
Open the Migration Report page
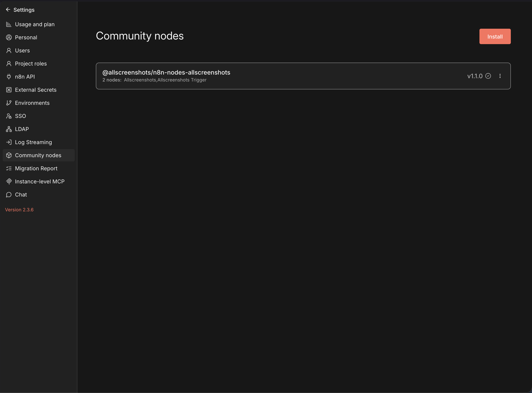38,168
